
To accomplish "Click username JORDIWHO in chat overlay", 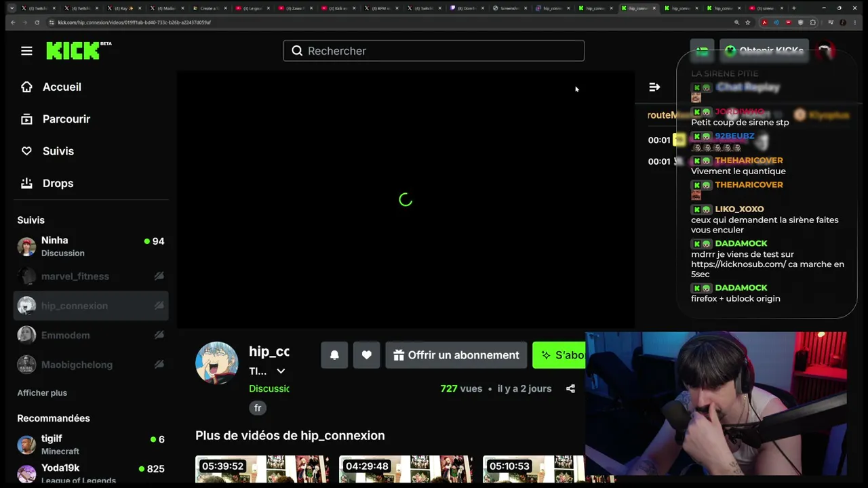I will coord(739,112).
